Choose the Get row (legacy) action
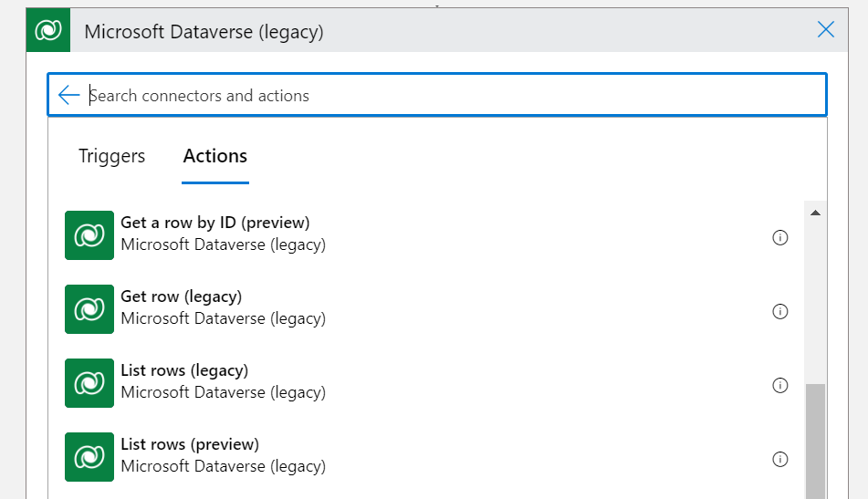The image size is (868, 499). coord(181,296)
